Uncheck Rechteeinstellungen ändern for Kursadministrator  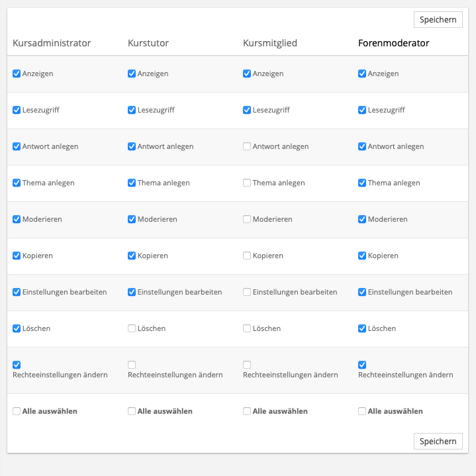[17, 365]
